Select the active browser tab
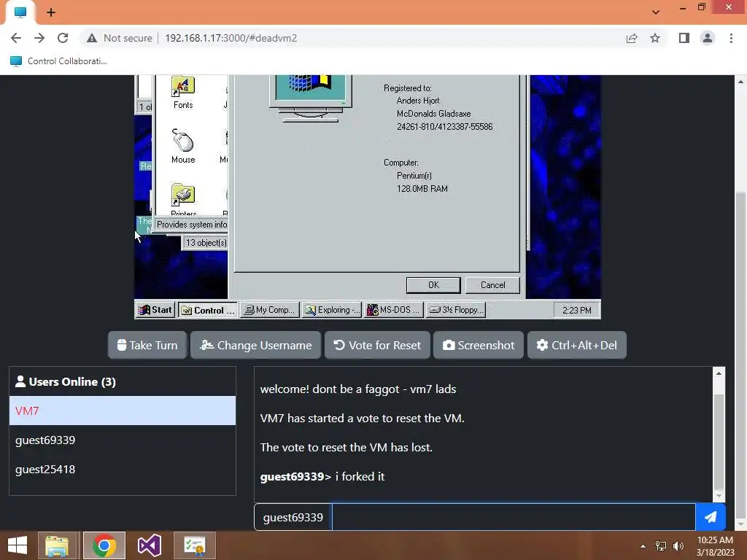 pos(20,12)
